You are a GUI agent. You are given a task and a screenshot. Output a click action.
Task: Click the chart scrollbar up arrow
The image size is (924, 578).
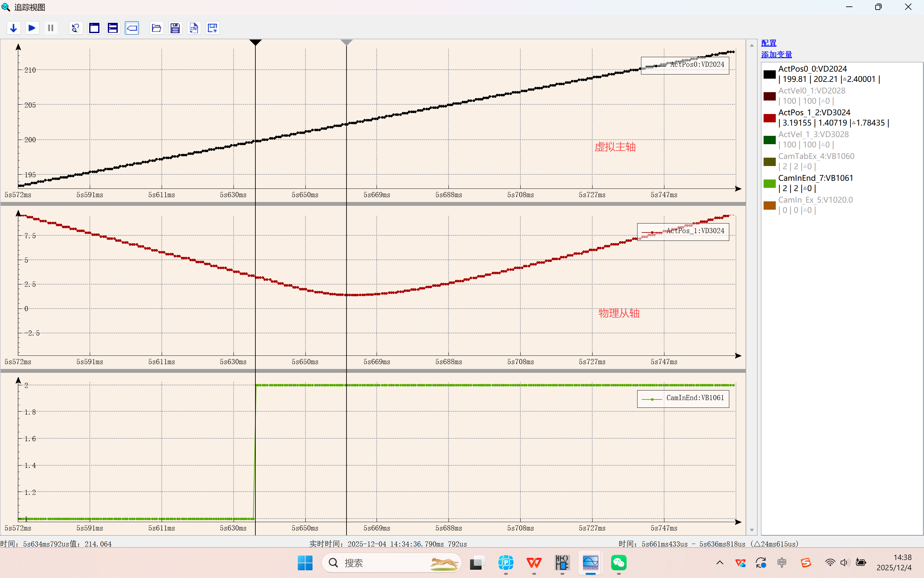click(751, 46)
